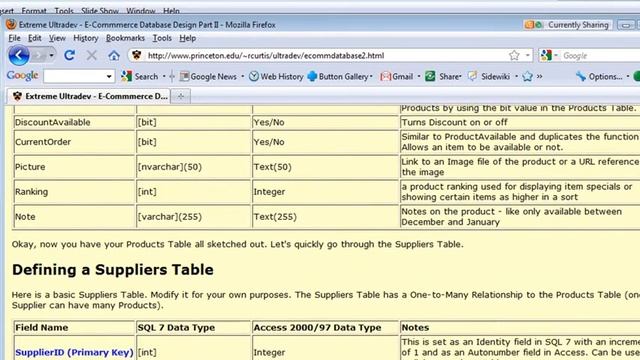Open Google toolbar Options wrench
Screen dimensions: 640x360
[x=599, y=76]
